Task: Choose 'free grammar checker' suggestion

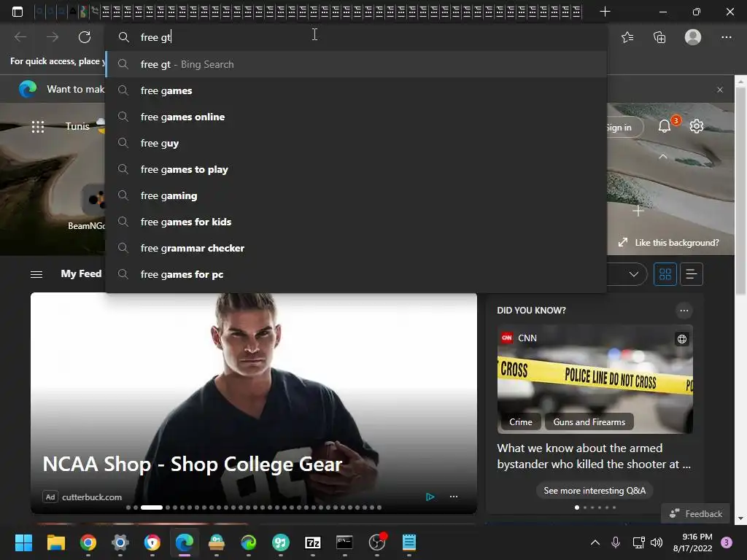Action: 356,248
